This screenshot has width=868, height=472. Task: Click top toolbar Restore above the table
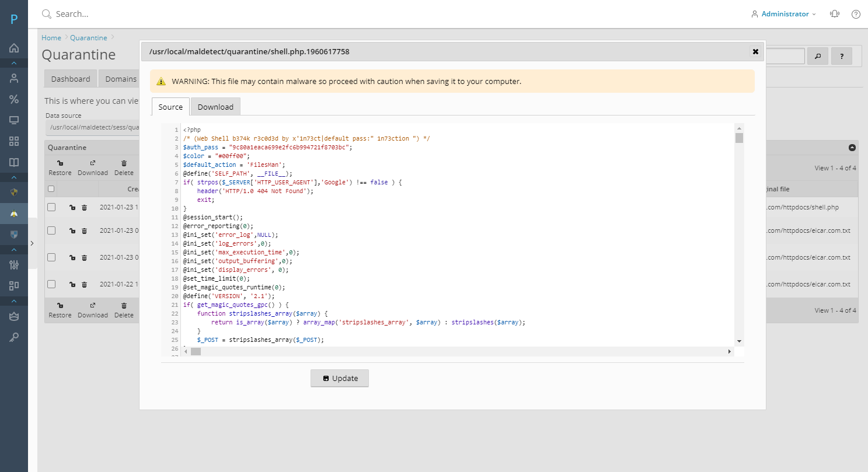[60, 168]
